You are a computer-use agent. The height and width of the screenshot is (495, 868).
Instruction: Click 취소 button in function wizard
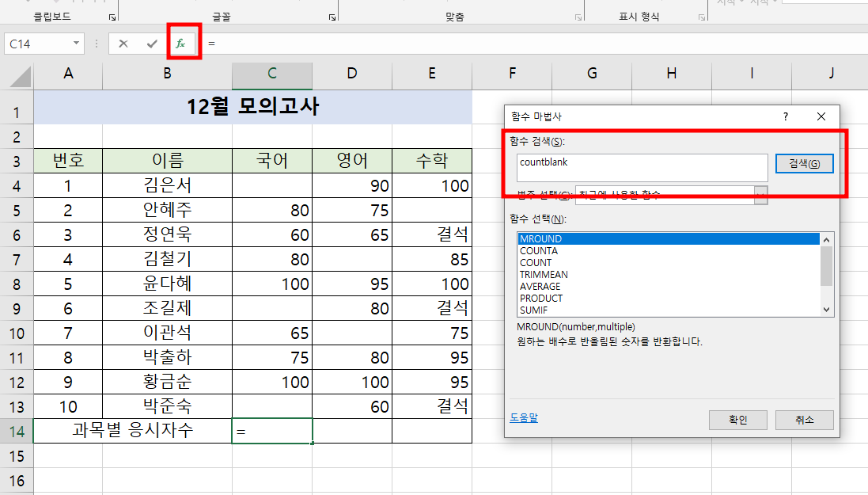click(x=805, y=420)
